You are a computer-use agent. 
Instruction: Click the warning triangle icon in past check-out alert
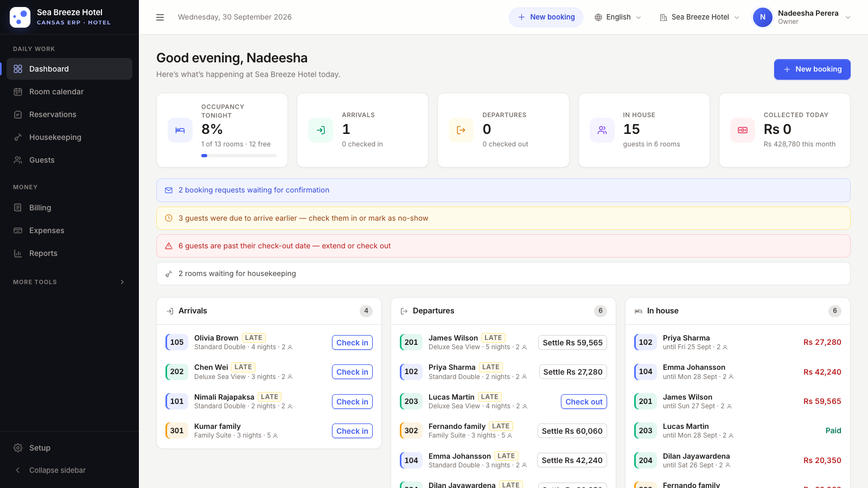pyautogui.click(x=169, y=246)
